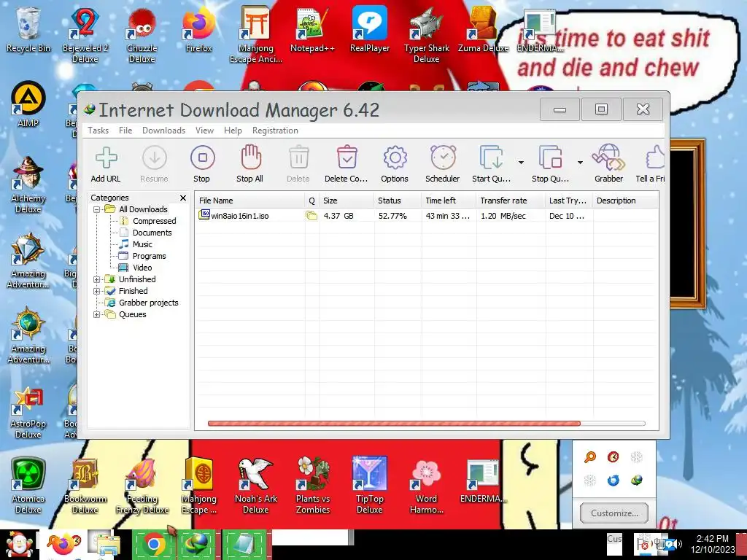Close the Categories panel
Viewport: 747px width, 560px height.
click(x=183, y=198)
